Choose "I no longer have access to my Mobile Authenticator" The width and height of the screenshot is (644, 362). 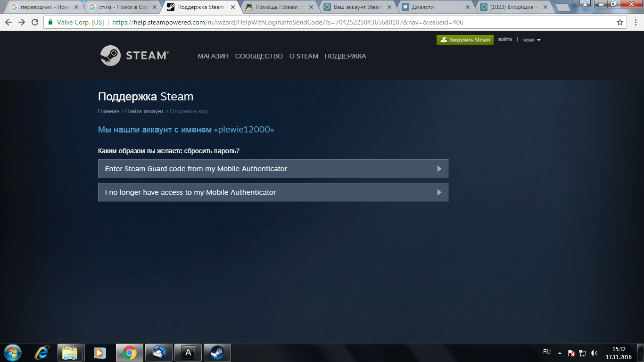273,192
